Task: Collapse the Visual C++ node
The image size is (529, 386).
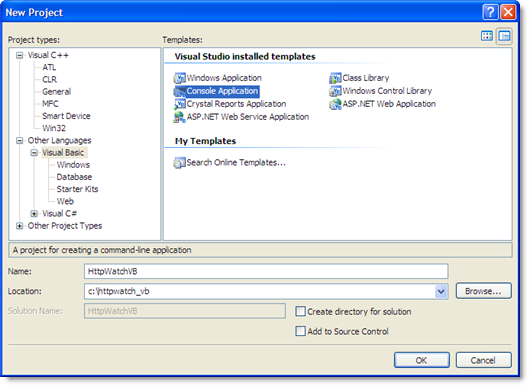Action: (20, 55)
